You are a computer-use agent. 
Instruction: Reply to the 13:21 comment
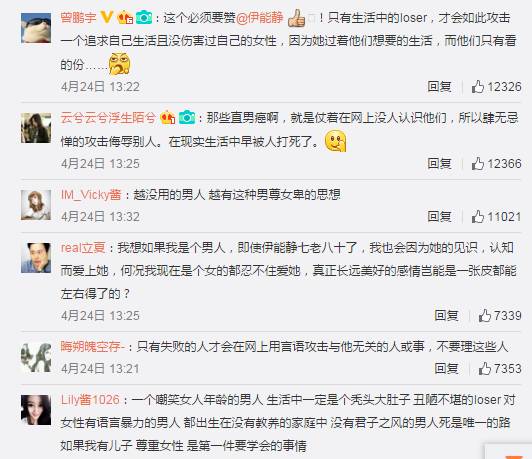click(446, 369)
